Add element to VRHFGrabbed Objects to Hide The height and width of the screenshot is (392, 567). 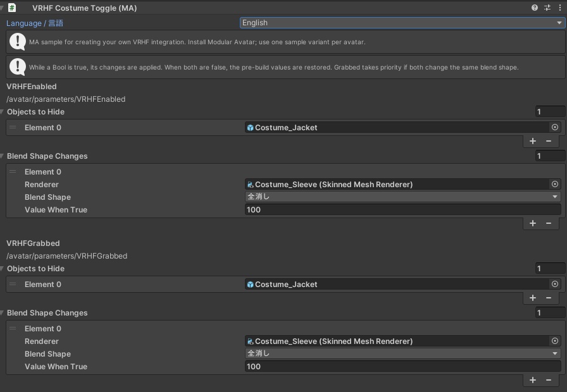pyautogui.click(x=533, y=298)
